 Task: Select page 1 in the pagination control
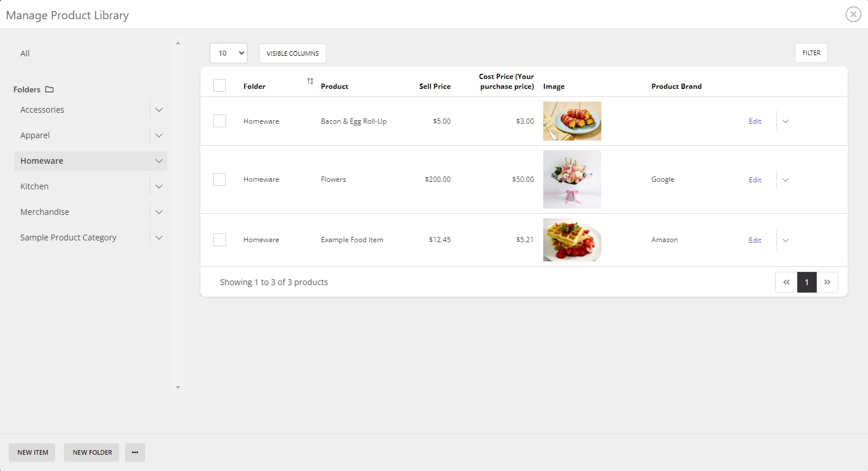coord(806,282)
